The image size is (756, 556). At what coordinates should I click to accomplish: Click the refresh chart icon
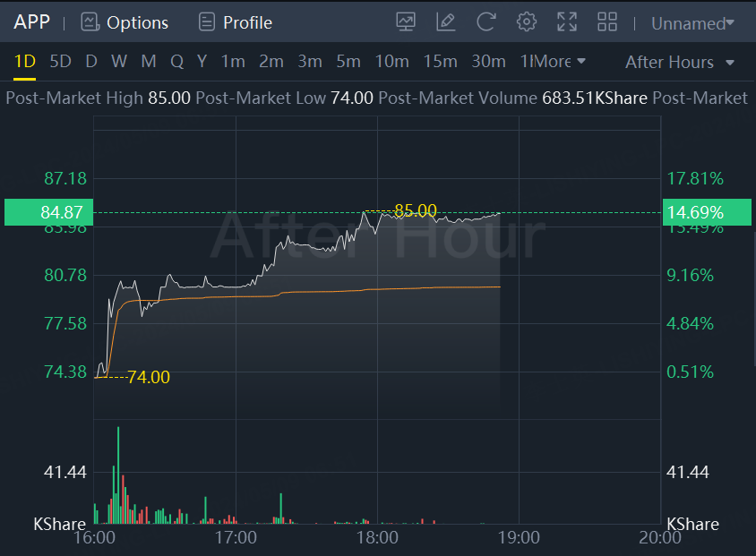pyautogui.click(x=486, y=22)
